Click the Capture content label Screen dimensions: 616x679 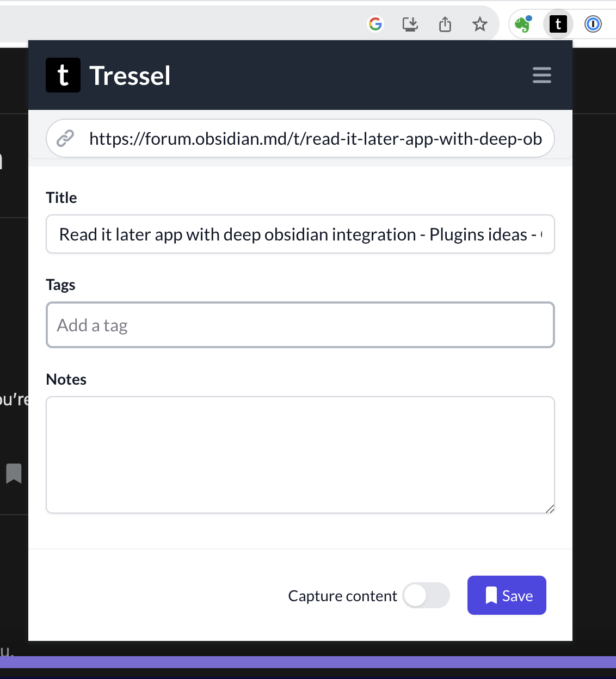[343, 596]
